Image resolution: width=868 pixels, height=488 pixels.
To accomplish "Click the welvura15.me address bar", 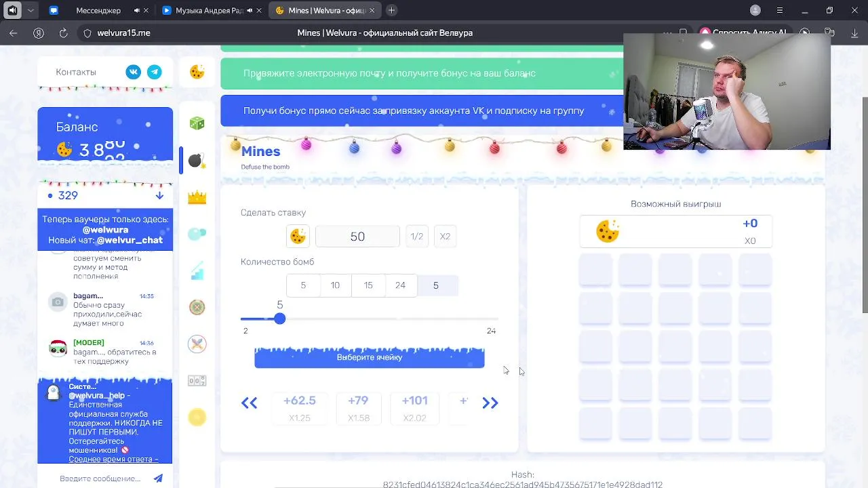I will 123,33.
